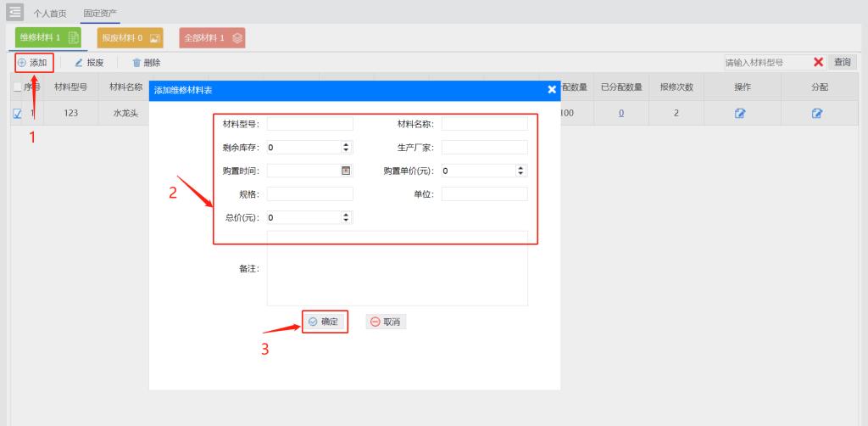Image resolution: width=868 pixels, height=426 pixels.
Task: Clear the search box with the red X
Action: point(818,63)
